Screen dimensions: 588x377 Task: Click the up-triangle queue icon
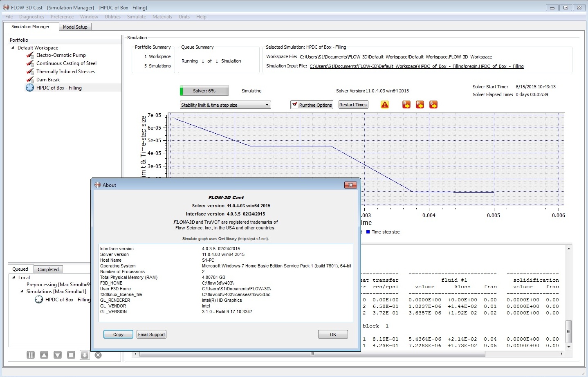click(44, 355)
